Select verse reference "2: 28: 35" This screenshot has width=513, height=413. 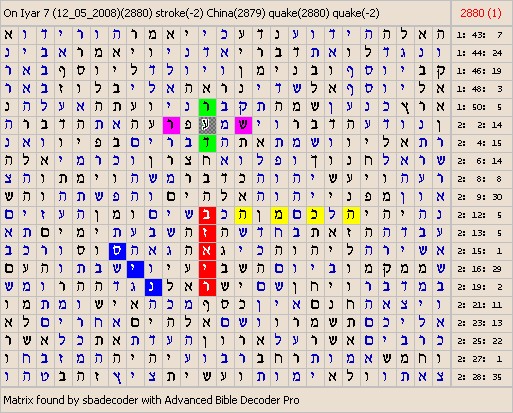click(x=479, y=377)
